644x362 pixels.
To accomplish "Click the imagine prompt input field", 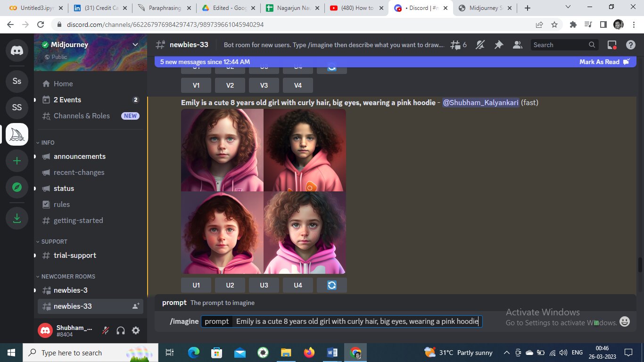I will click(x=357, y=321).
